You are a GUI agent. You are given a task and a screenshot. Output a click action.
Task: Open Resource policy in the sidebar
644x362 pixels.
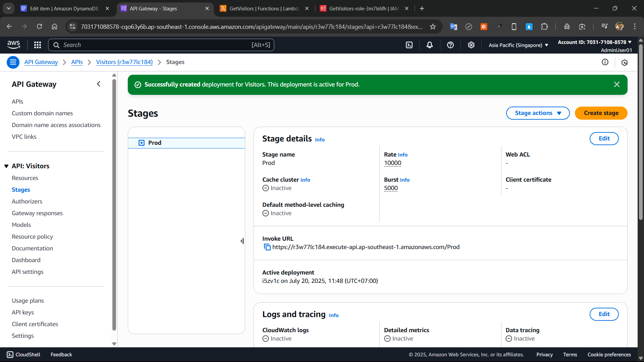(32, 237)
